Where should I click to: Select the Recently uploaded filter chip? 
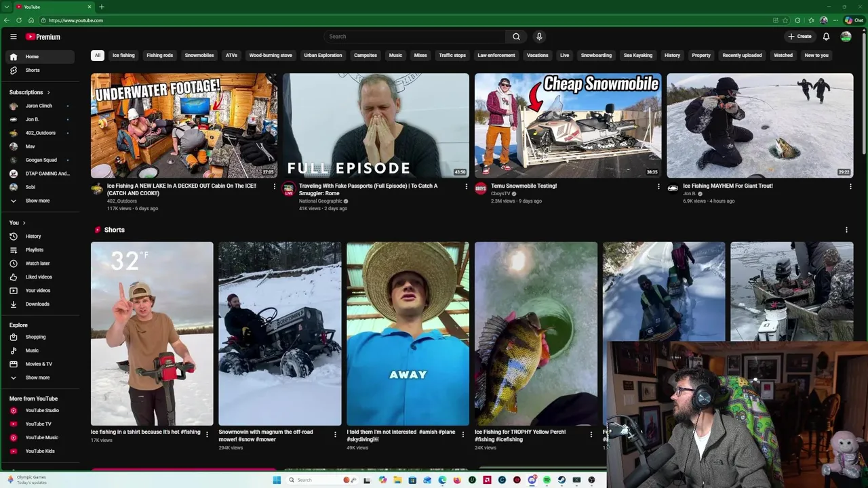pyautogui.click(x=742, y=56)
